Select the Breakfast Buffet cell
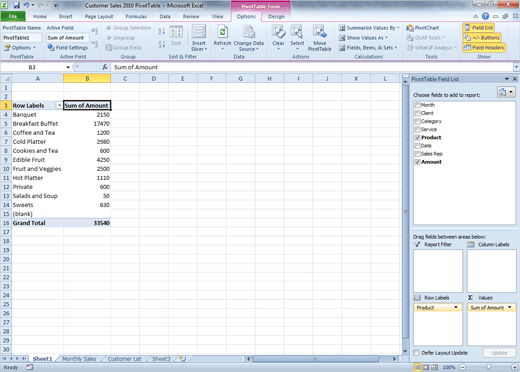 (37, 124)
